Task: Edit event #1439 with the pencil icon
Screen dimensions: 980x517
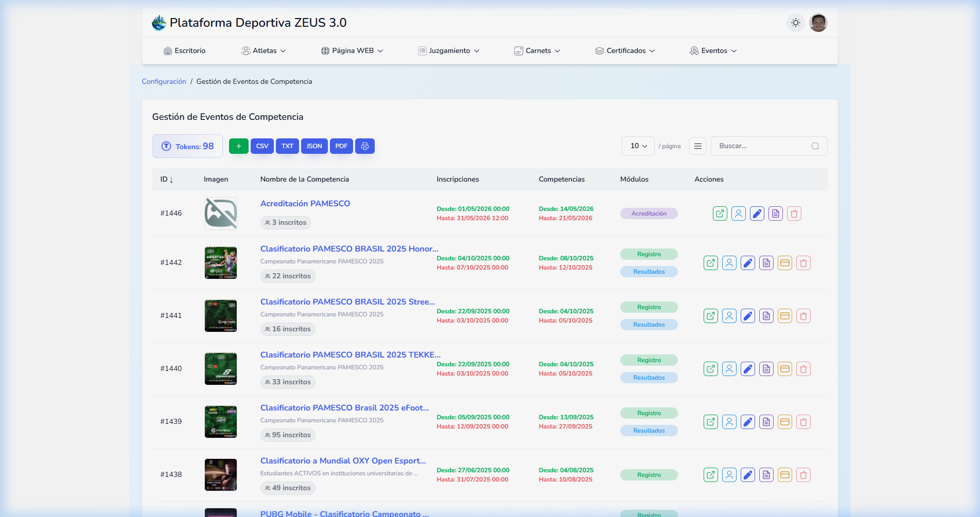Action: pos(748,422)
